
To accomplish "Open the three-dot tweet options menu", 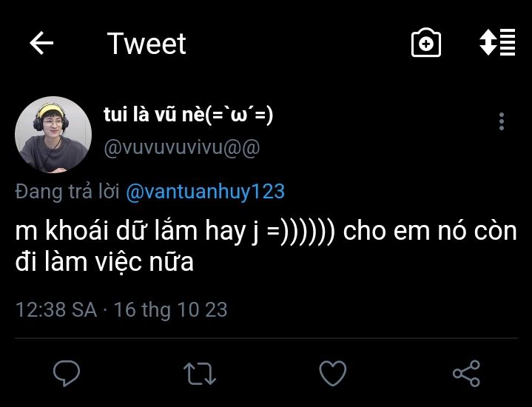I will coord(502,121).
